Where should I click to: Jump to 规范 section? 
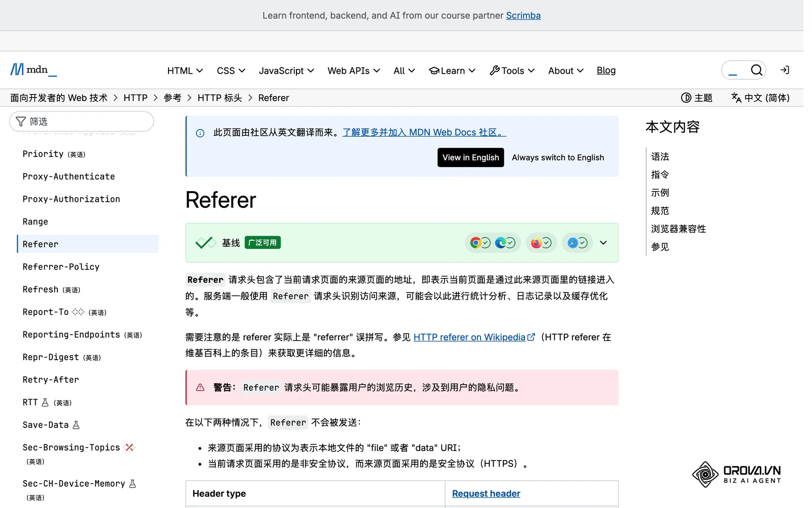pyautogui.click(x=660, y=210)
